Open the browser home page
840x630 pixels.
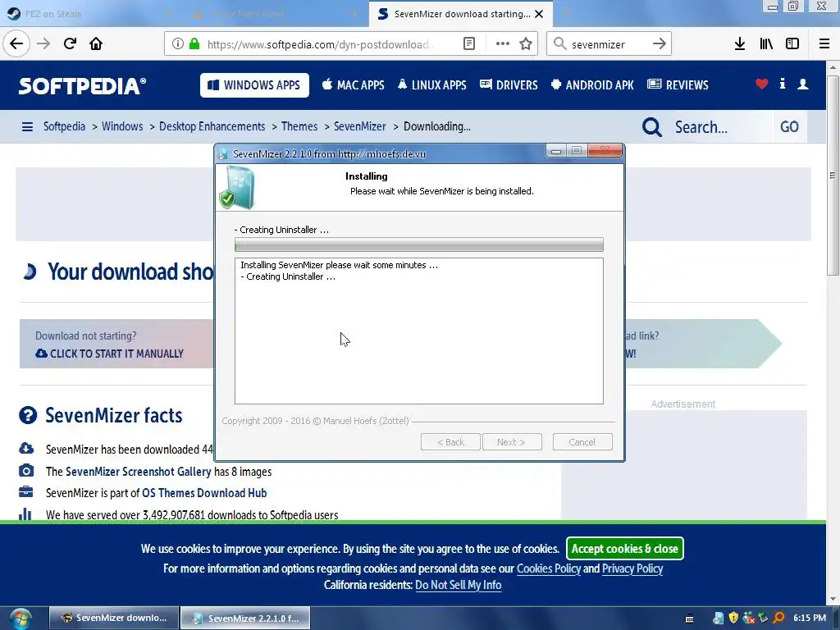[x=96, y=43]
